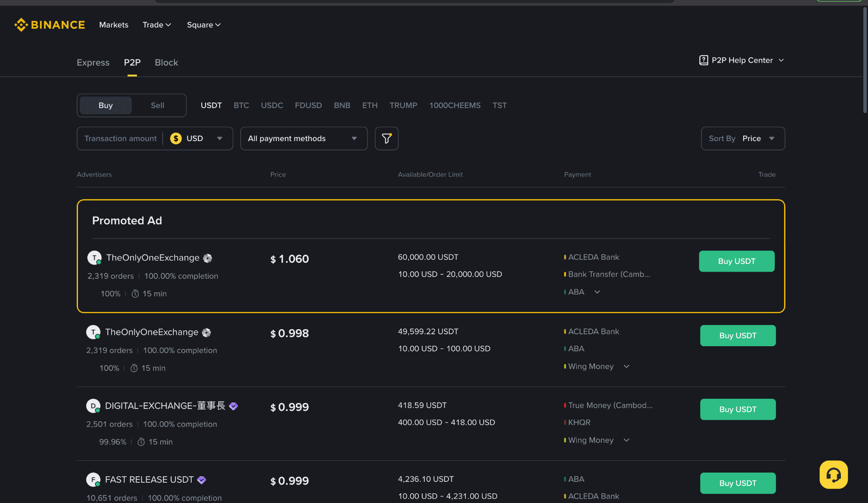Click the timer icon in the promoted ad row
The width and height of the screenshot is (868, 503).
point(135,294)
